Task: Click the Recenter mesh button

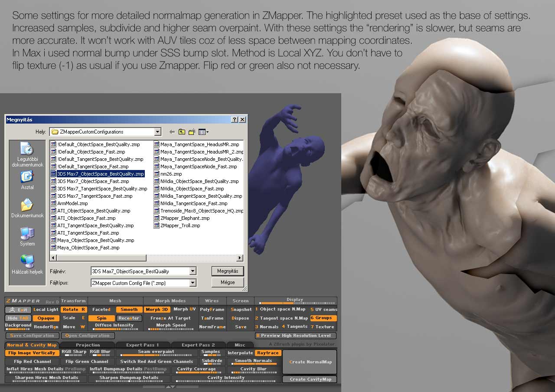Action: (129, 318)
